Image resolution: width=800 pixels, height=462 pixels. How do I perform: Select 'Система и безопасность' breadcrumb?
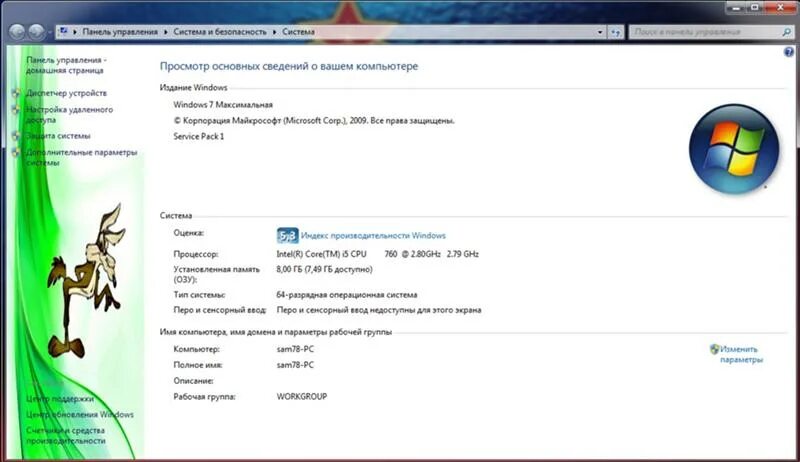pyautogui.click(x=219, y=32)
